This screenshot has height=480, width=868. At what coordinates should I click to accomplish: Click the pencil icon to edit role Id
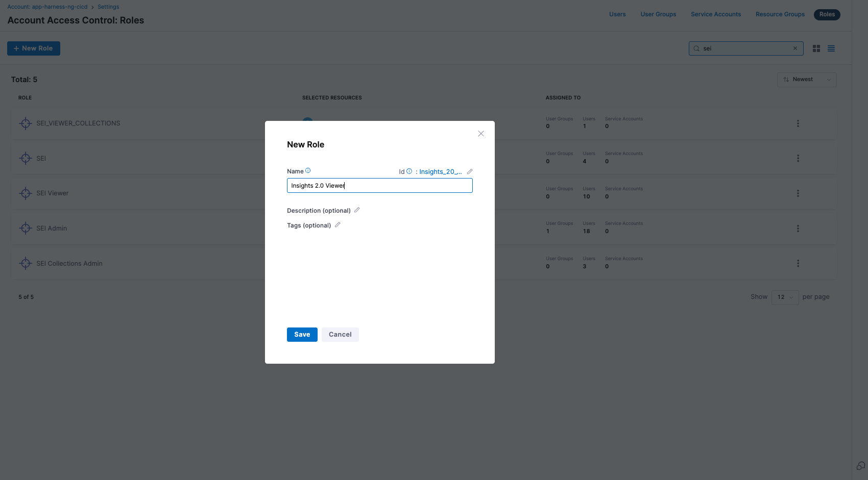(470, 172)
